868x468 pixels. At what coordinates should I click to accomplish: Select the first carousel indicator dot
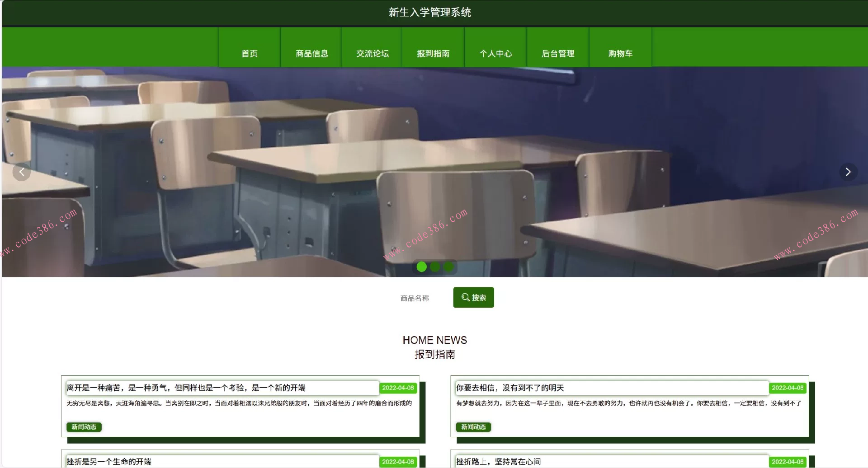pos(421,267)
